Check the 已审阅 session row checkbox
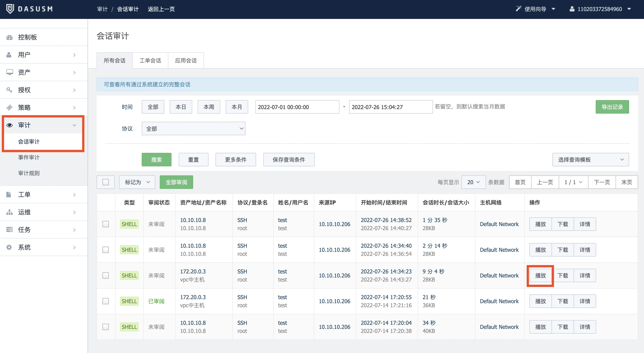 (106, 301)
